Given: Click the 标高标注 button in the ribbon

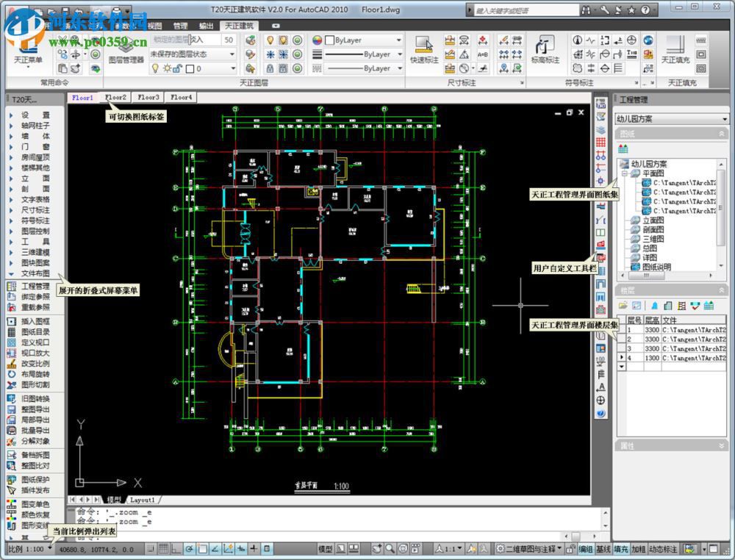Looking at the screenshot, I should click(545, 52).
